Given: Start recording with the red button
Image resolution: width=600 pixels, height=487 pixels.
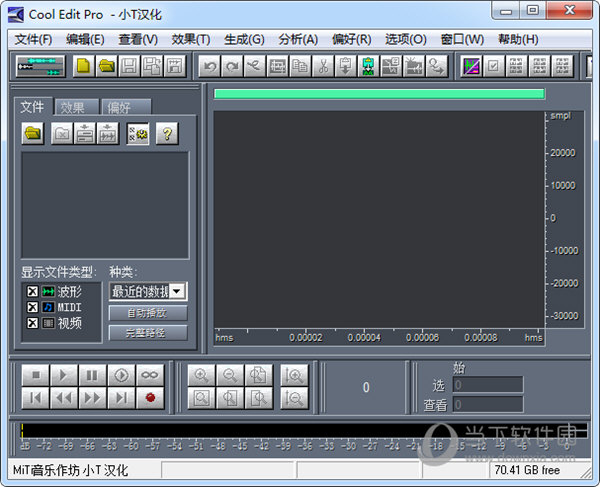Looking at the screenshot, I should [x=150, y=398].
